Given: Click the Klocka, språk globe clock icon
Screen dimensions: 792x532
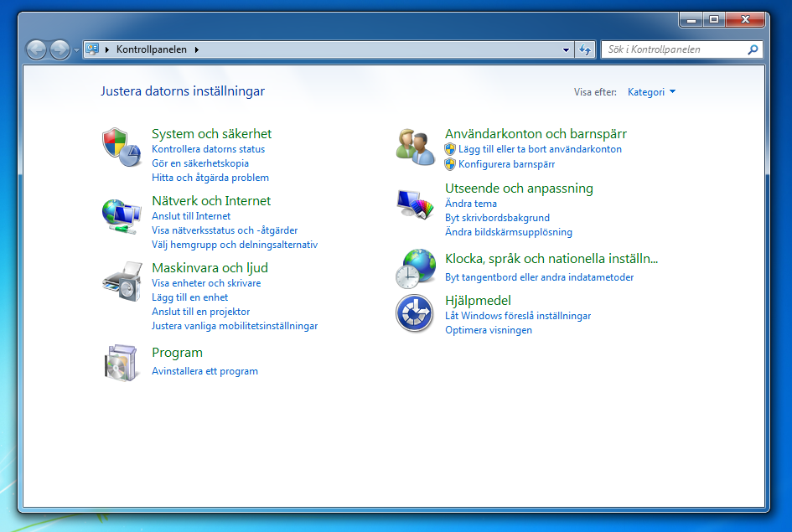Looking at the screenshot, I should pos(415,268).
